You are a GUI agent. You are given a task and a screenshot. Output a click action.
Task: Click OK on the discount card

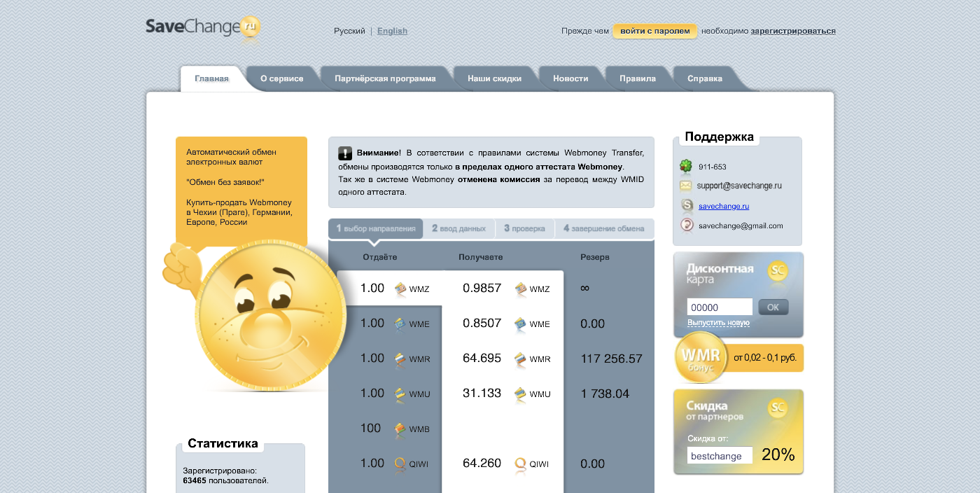(773, 307)
